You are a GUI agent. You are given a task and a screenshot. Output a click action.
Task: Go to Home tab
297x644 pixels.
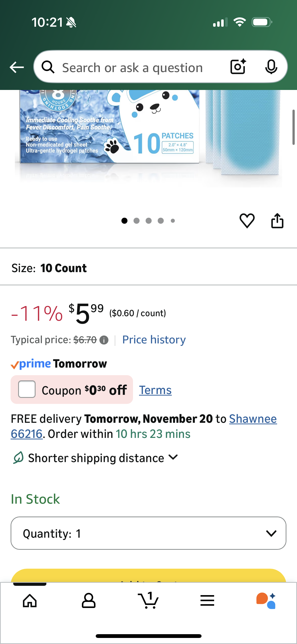pos(30,601)
